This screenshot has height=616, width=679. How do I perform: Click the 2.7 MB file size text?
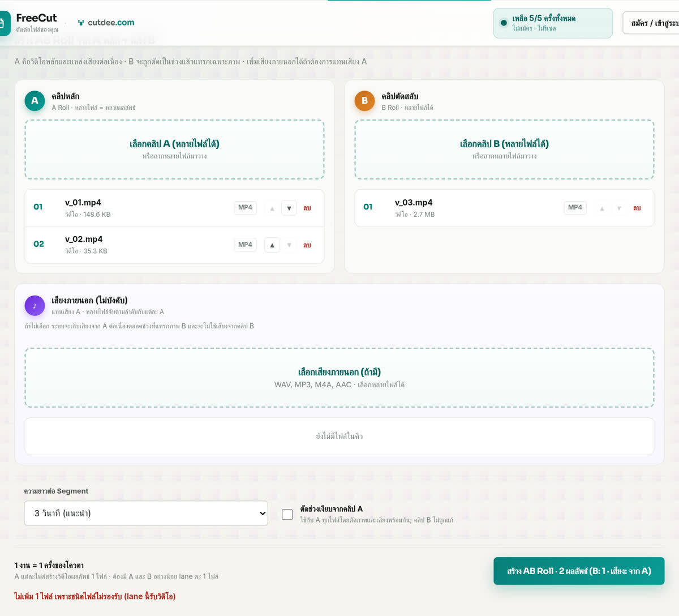coord(424,215)
